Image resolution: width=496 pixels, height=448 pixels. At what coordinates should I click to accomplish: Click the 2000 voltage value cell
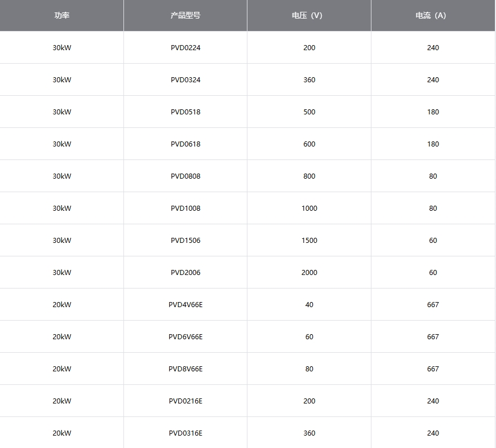(x=309, y=273)
